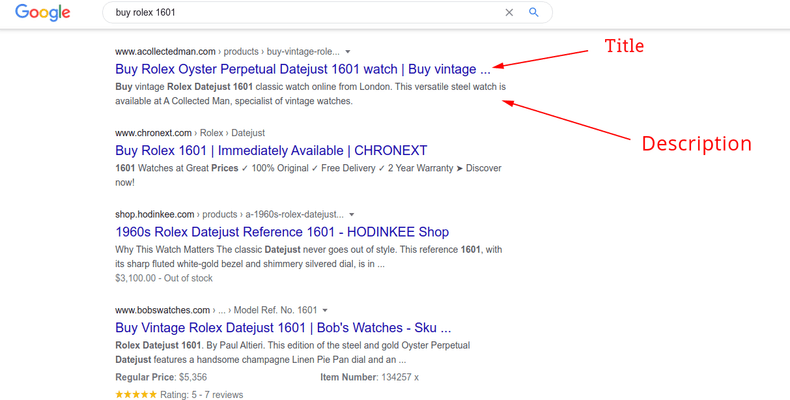Click the '1601 Watches at Great Prices' description
Viewport: 790px width, 400px height.
308,175
